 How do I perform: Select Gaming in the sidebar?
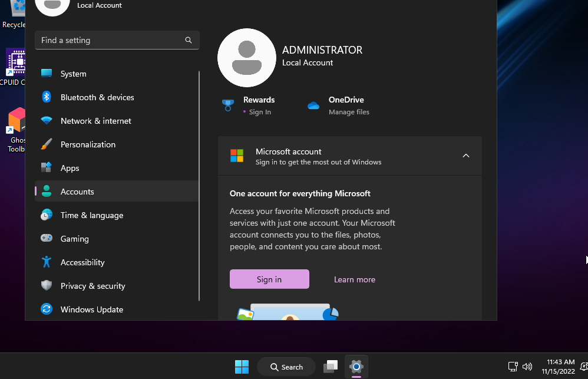(74, 239)
